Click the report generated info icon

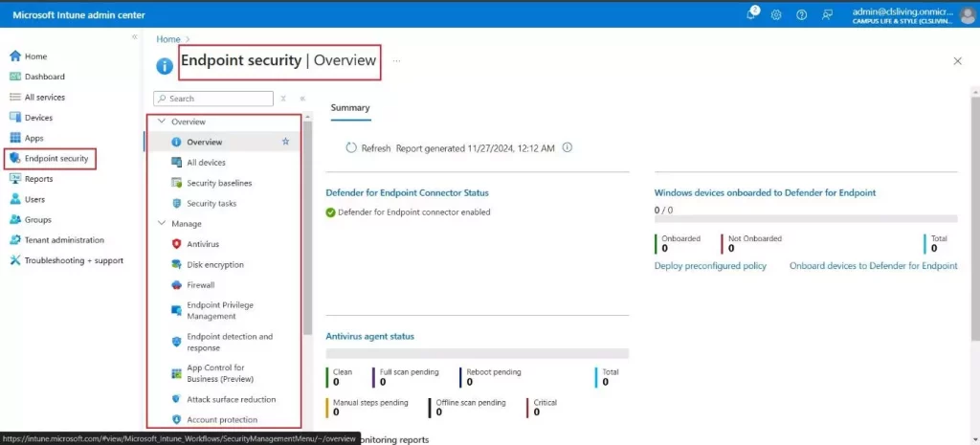(568, 148)
